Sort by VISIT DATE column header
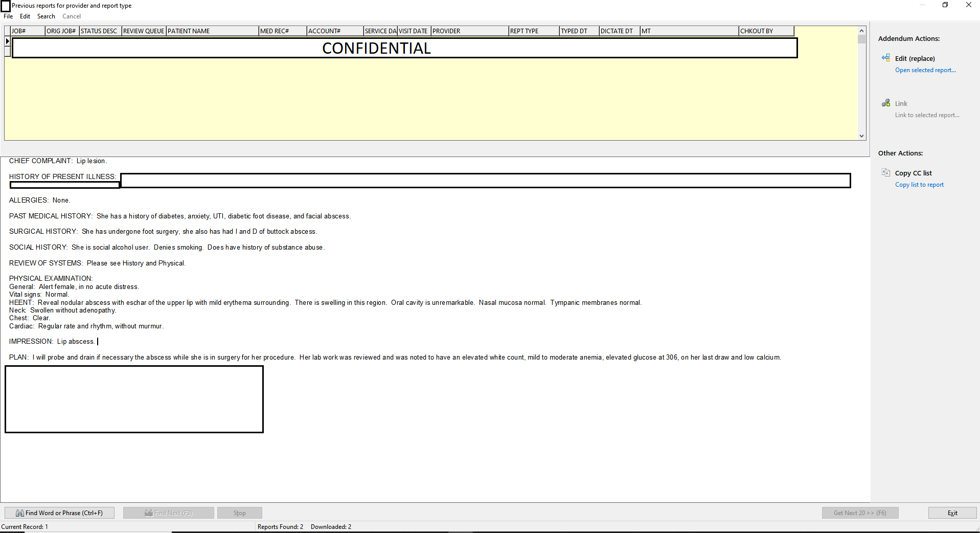Viewport: 980px width, 533px height. [414, 31]
